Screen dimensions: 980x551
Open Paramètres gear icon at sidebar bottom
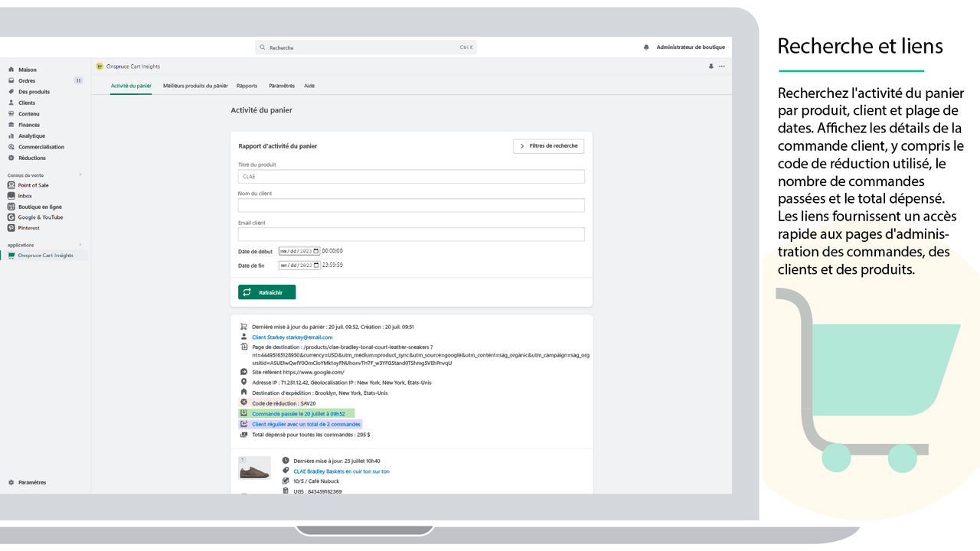pyautogui.click(x=11, y=482)
